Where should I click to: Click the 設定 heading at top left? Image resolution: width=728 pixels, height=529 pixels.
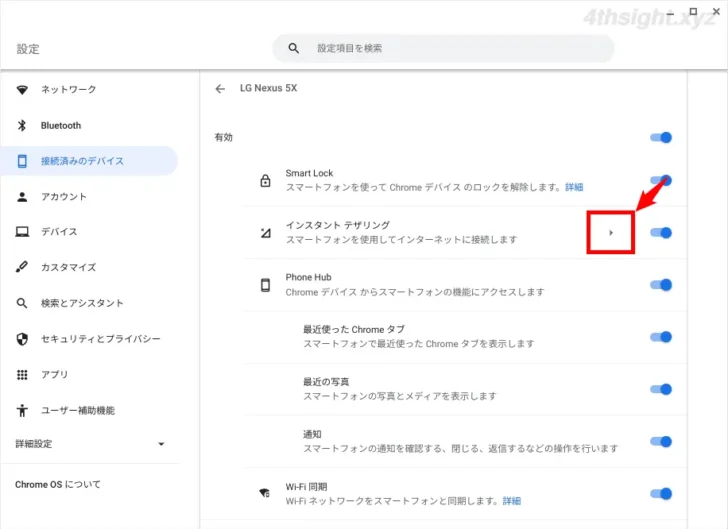coord(28,49)
